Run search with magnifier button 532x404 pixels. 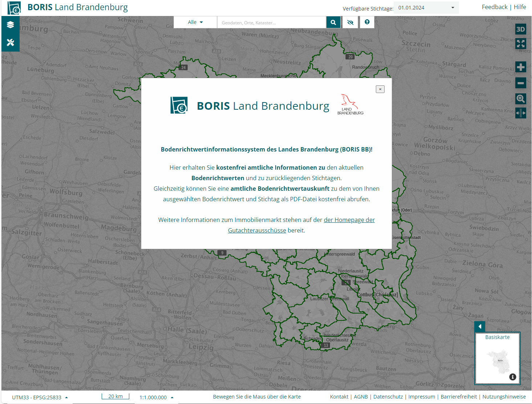[333, 22]
